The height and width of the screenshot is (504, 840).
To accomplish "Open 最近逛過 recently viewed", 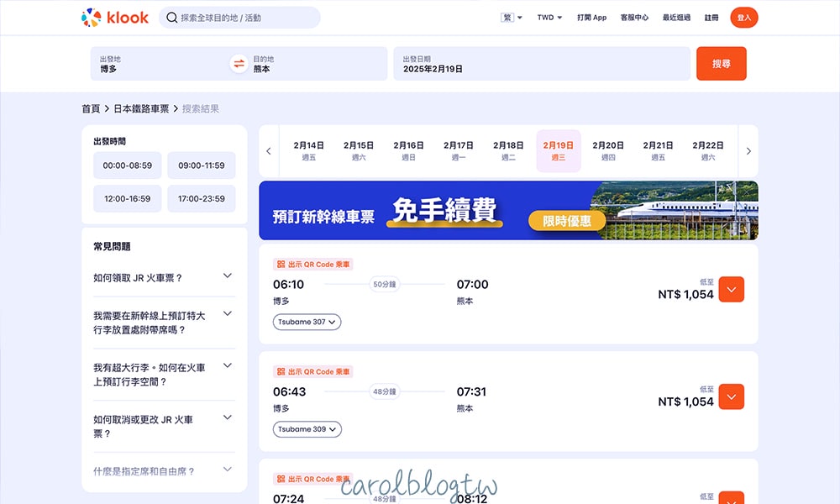I will (676, 18).
